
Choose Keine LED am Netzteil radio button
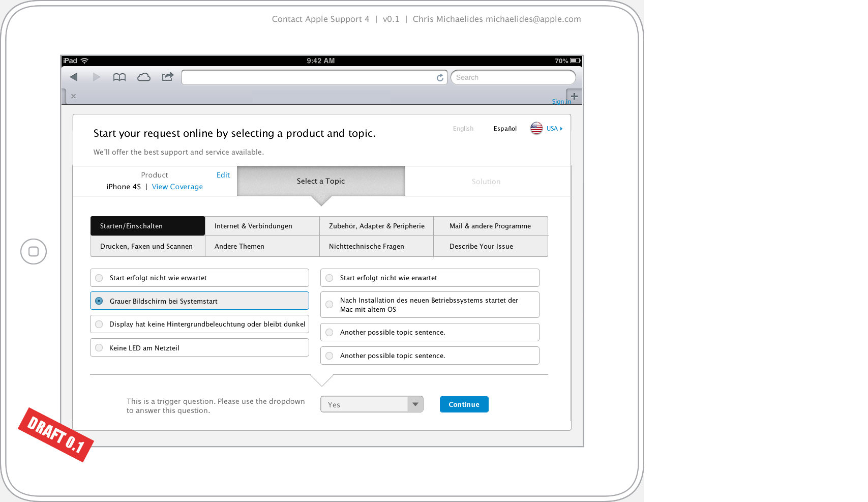click(x=99, y=348)
